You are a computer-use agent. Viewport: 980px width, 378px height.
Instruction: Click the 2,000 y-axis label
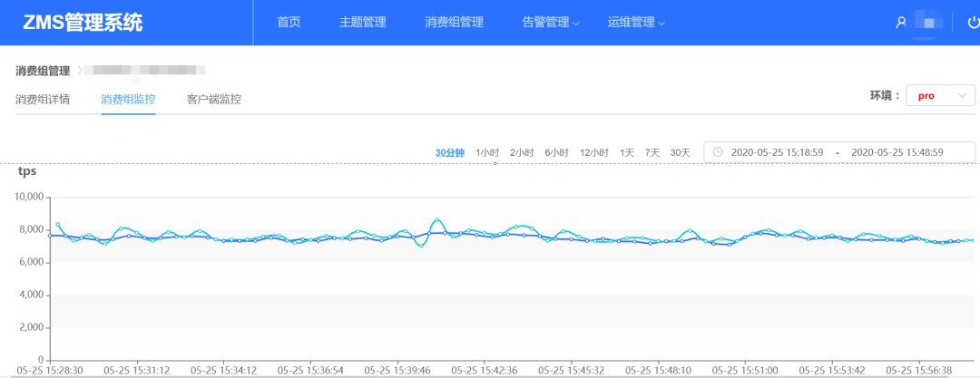click(31, 327)
